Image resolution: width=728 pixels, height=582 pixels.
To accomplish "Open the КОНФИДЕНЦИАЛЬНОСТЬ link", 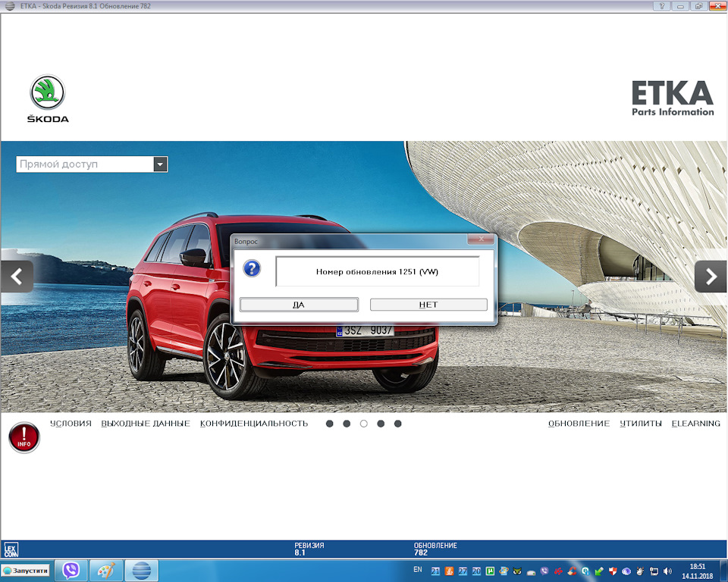I will 254,424.
